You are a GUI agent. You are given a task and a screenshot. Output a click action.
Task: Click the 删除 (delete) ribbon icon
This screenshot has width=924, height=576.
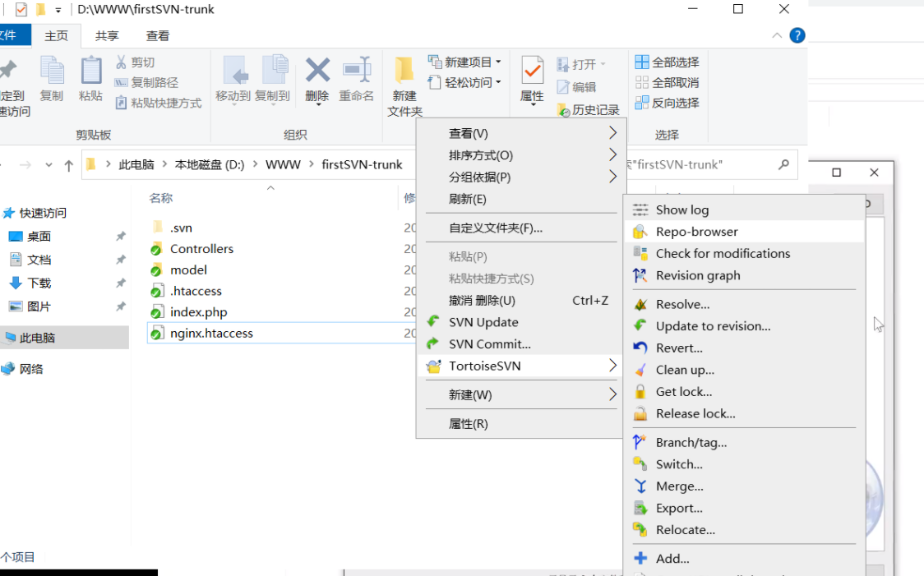pos(317,80)
